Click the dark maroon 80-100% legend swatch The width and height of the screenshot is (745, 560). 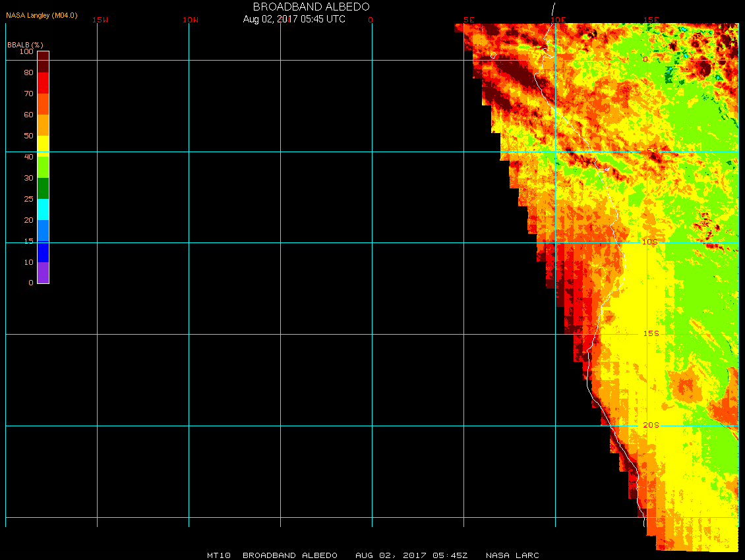[x=44, y=62]
